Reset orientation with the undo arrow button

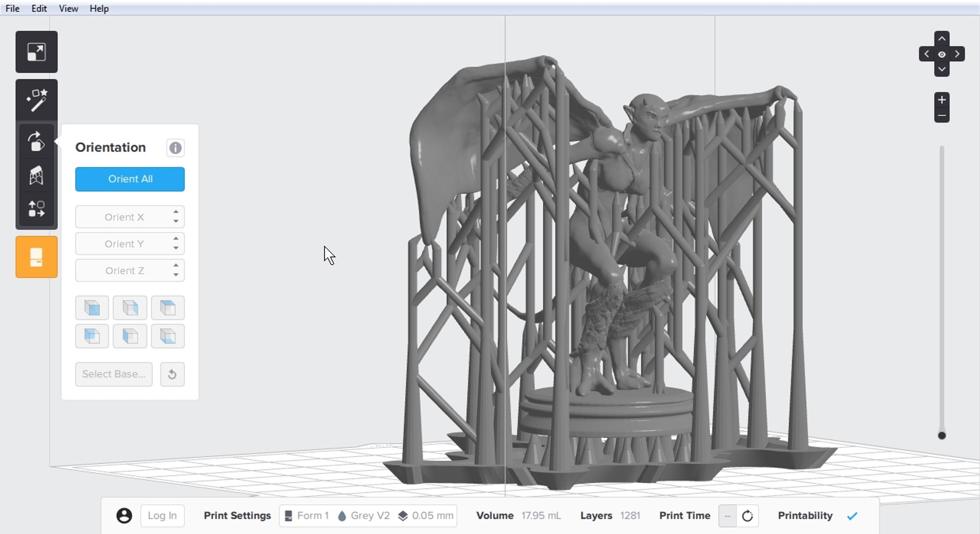(x=172, y=374)
